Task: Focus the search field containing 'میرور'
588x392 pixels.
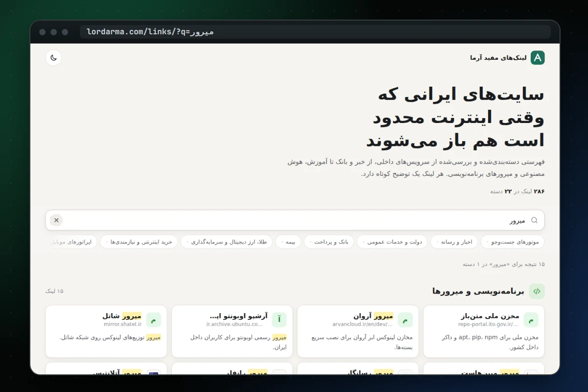Action: click(295, 220)
